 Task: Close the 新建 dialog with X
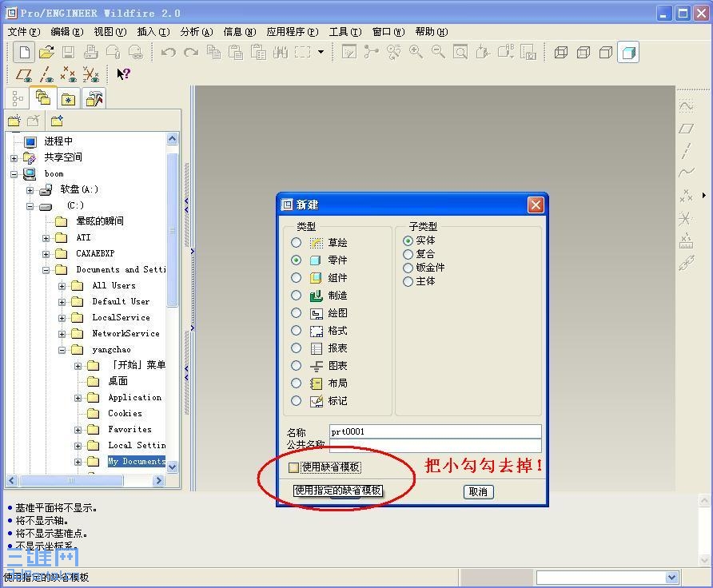click(536, 205)
